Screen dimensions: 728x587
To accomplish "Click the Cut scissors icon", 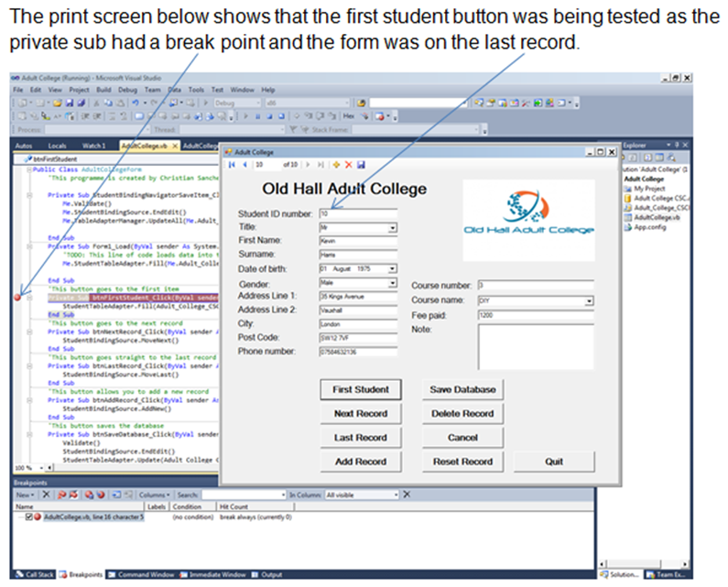I will [x=96, y=103].
